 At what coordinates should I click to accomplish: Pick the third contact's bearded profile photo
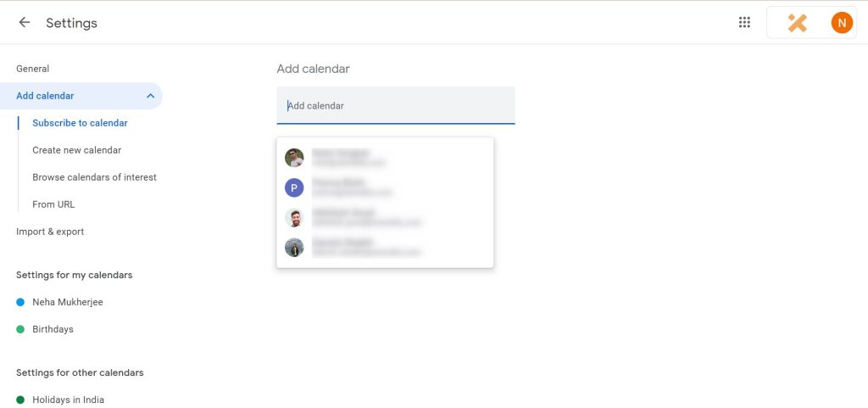294,217
